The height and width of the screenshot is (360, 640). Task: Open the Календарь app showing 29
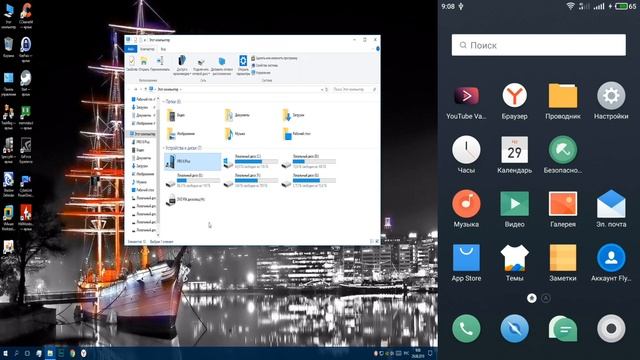[514, 150]
